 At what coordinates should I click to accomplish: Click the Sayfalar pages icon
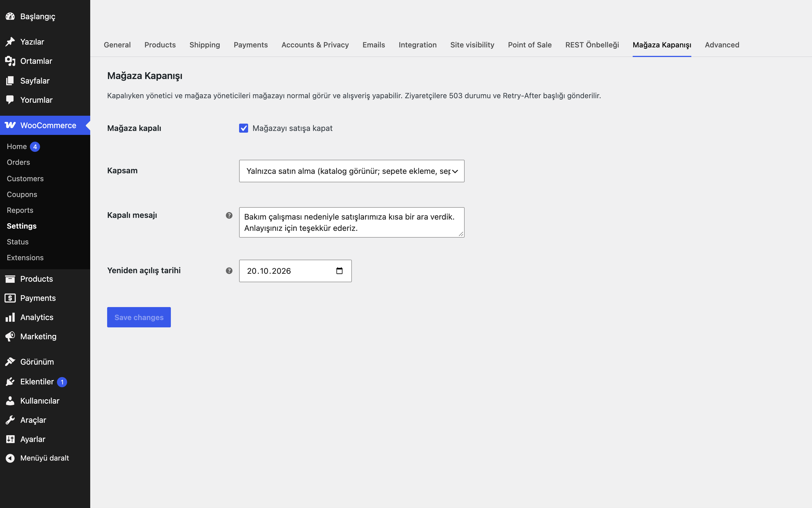tap(10, 81)
